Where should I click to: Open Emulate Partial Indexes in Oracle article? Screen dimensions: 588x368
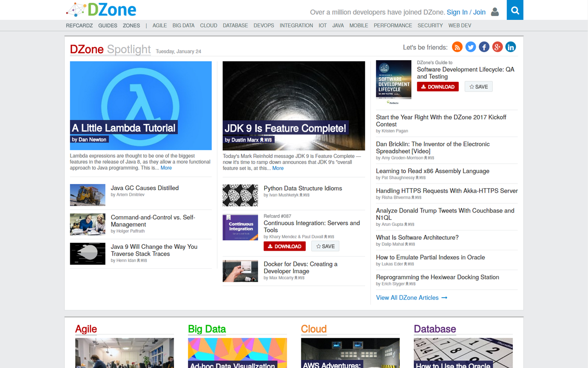(x=430, y=258)
